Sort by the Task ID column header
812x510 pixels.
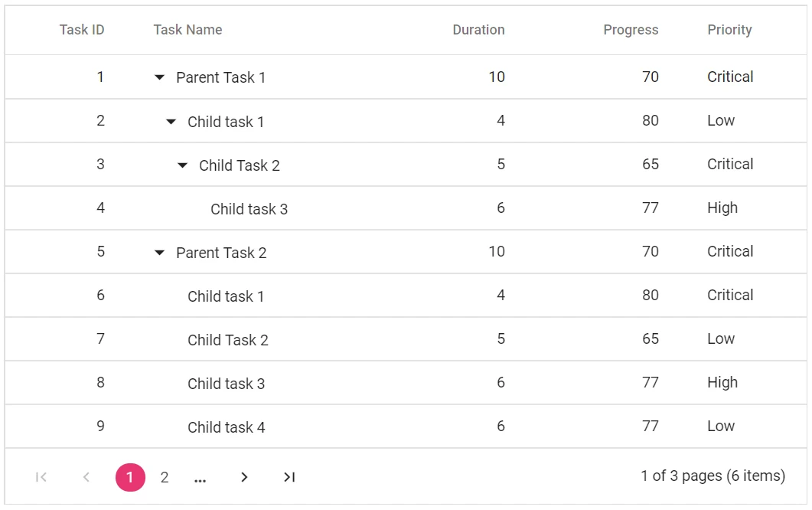82,30
